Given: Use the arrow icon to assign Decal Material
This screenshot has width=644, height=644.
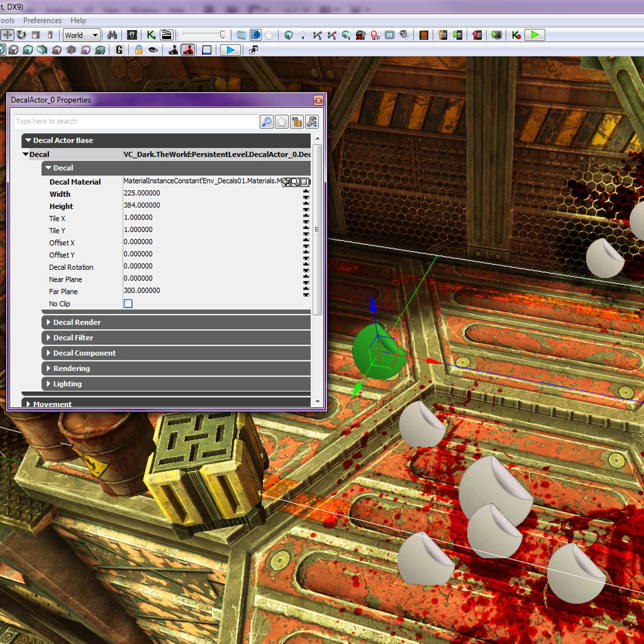Looking at the screenshot, I should coord(286,182).
